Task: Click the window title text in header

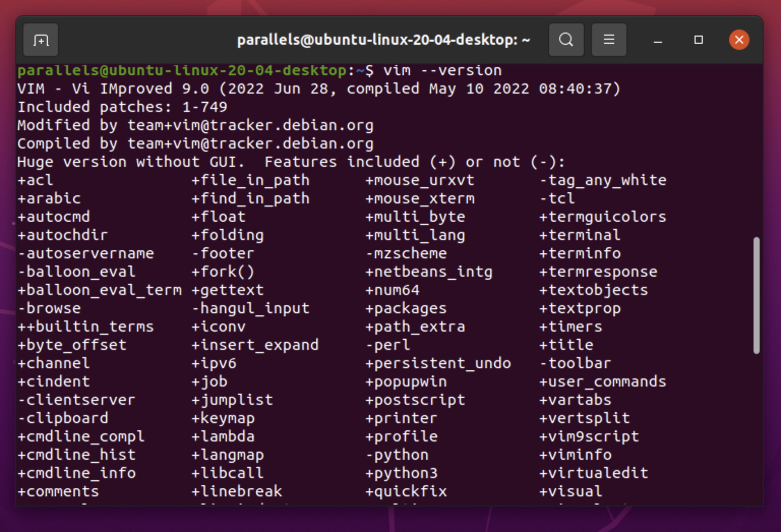Action: (x=383, y=40)
